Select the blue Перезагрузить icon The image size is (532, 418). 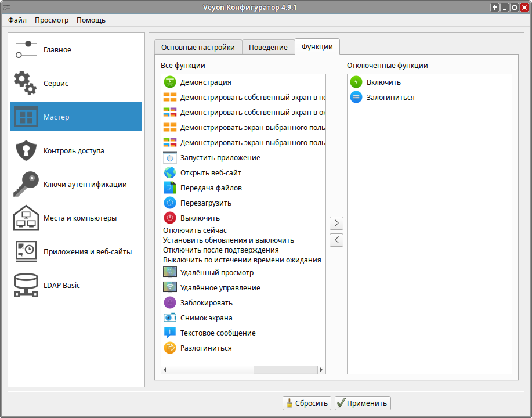point(170,203)
